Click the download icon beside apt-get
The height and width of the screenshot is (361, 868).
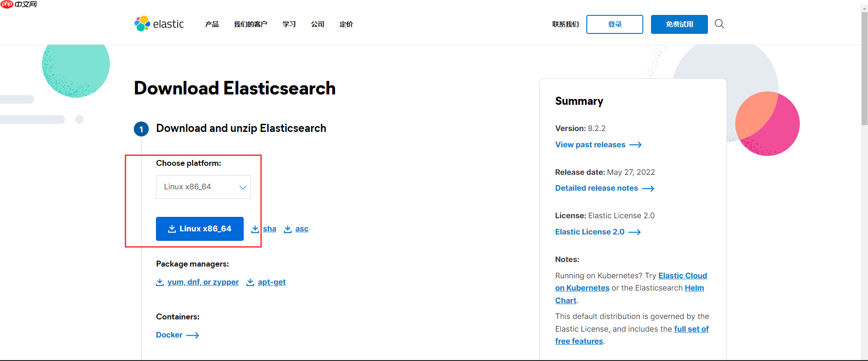(x=250, y=282)
